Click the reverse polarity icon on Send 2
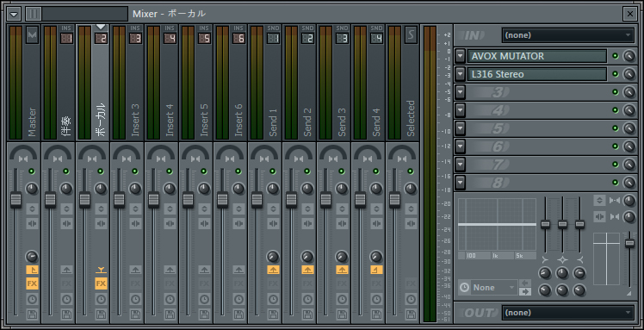The image size is (644, 330). tap(307, 209)
